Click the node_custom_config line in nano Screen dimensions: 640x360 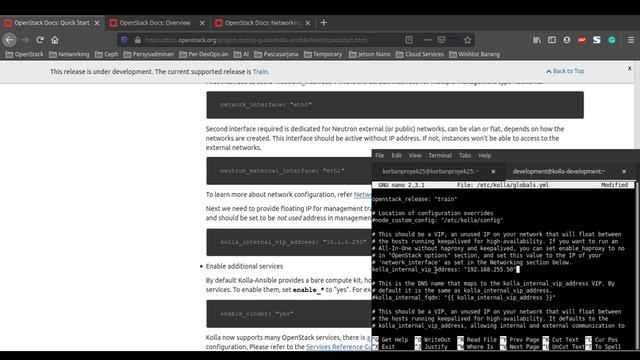(438, 220)
